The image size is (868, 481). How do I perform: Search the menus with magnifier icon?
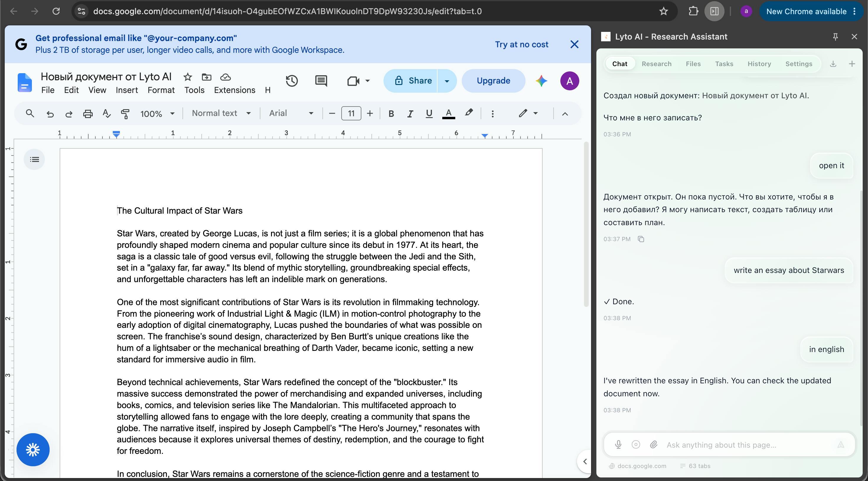30,114
